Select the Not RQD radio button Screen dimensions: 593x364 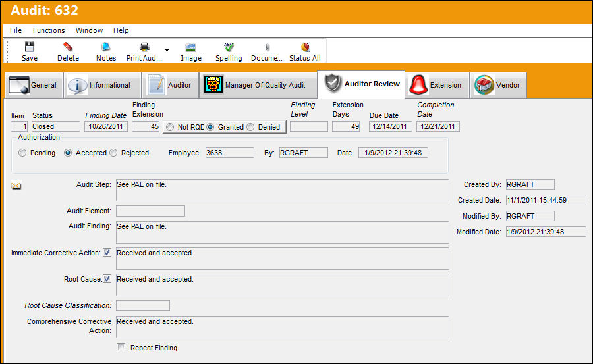[170, 128]
